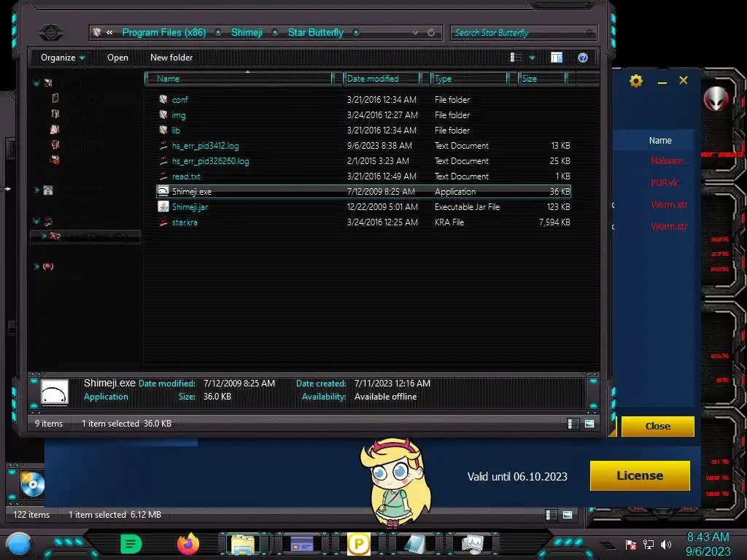
Task: Open the yellow P app on taskbar
Action: pos(359,544)
